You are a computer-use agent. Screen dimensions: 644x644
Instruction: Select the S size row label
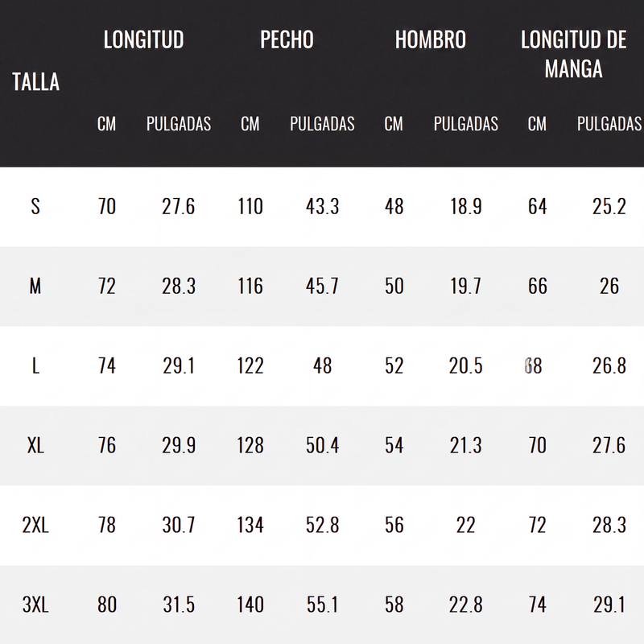35,206
